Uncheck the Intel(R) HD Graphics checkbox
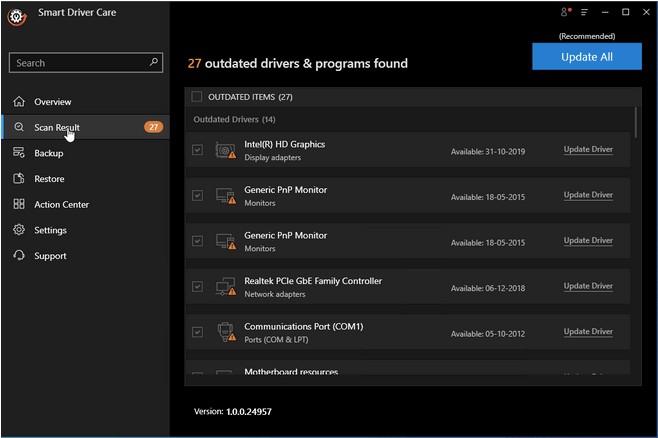Viewport: 658px width, 438px height. coord(197,150)
